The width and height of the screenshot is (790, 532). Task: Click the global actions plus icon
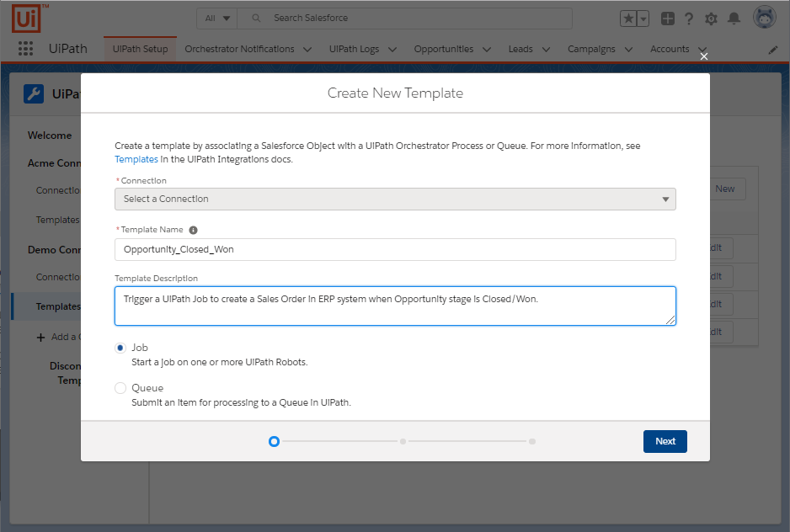[x=667, y=19]
